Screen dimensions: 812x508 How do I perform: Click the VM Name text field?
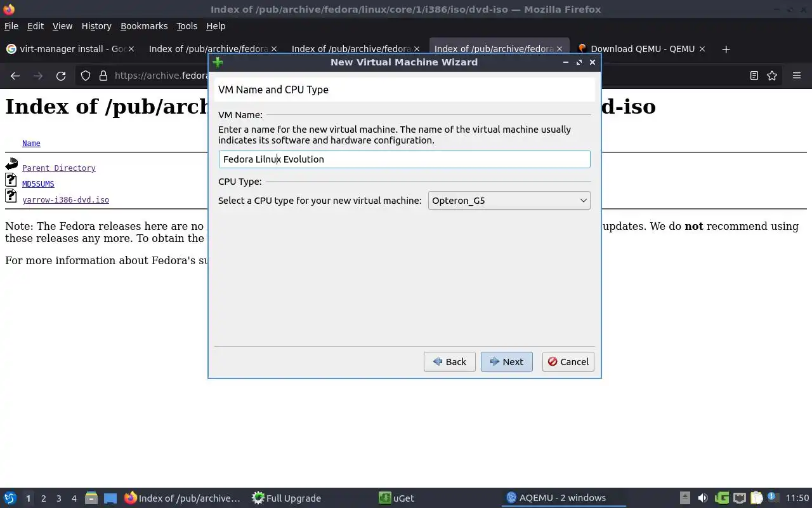[404, 159]
